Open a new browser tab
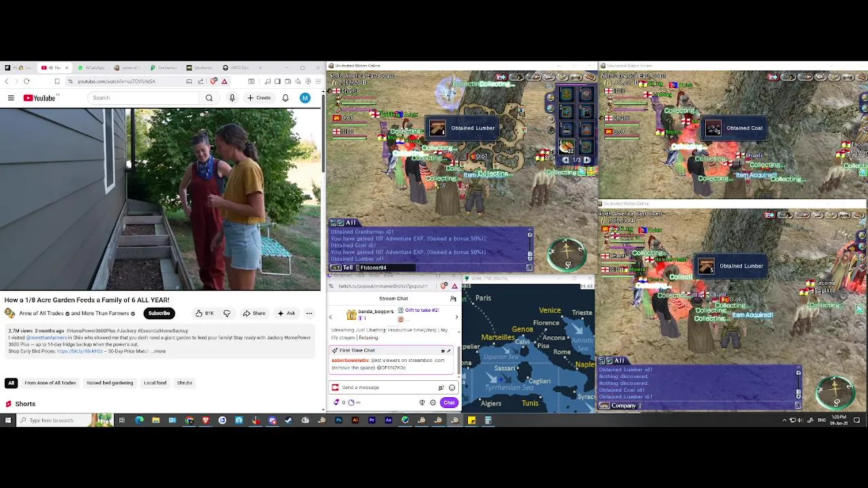The height and width of the screenshot is (488, 868). (x=259, y=68)
